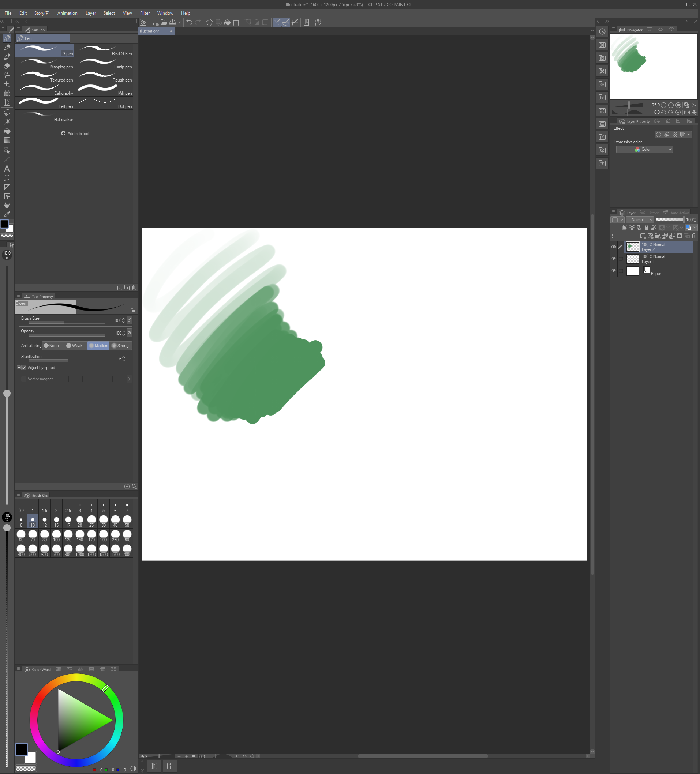Open the Normal blending mode dropdown

[640, 219]
